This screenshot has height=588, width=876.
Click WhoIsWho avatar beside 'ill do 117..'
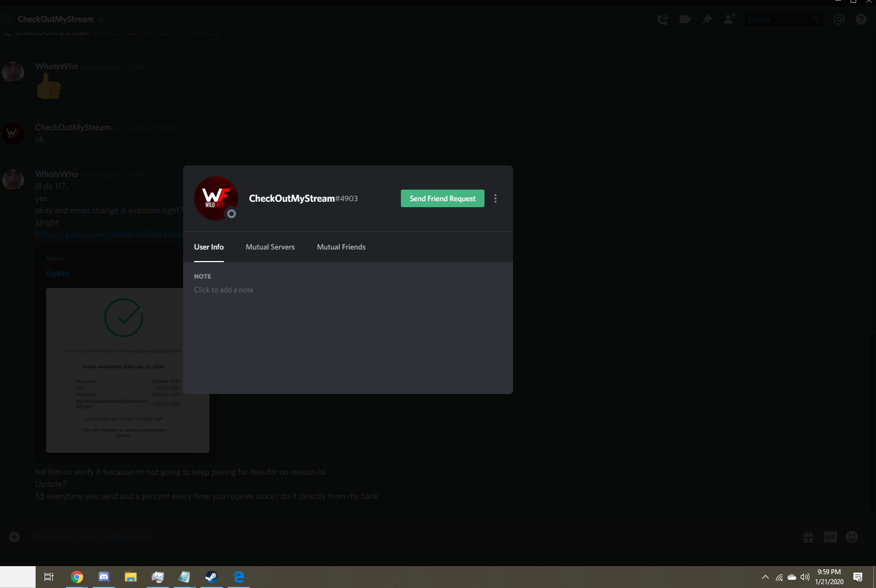(13, 179)
